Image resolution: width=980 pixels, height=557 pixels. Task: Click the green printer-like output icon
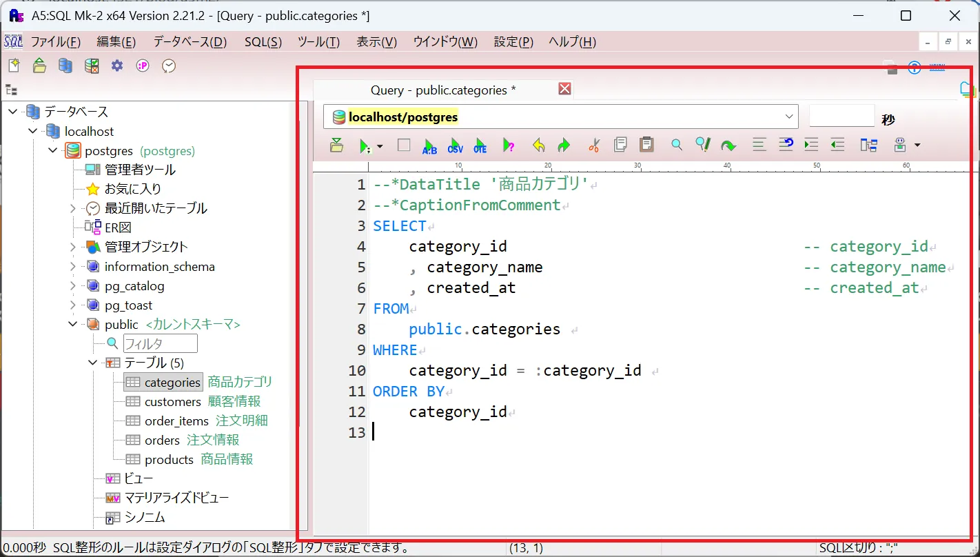(x=899, y=145)
